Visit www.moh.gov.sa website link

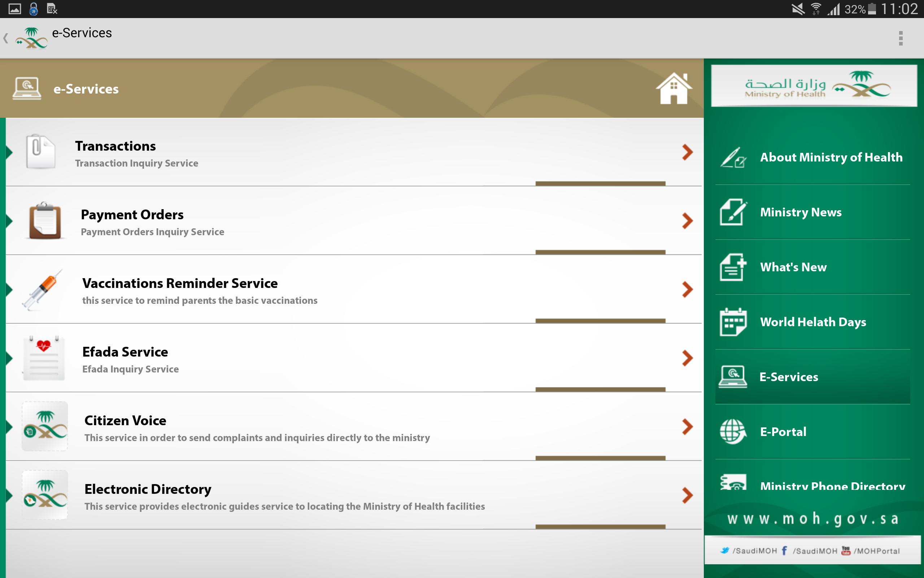pos(812,519)
